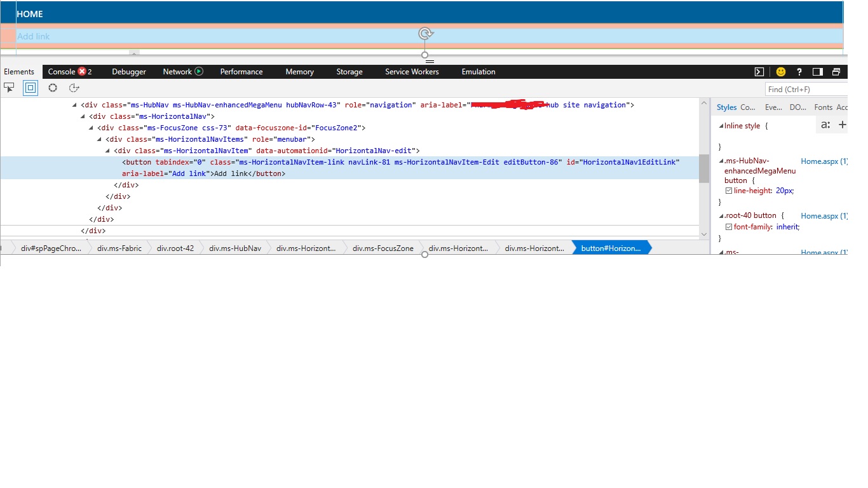Click the accessibility tree icon in Elements toolbar
The image size is (868, 488).
click(x=74, y=88)
